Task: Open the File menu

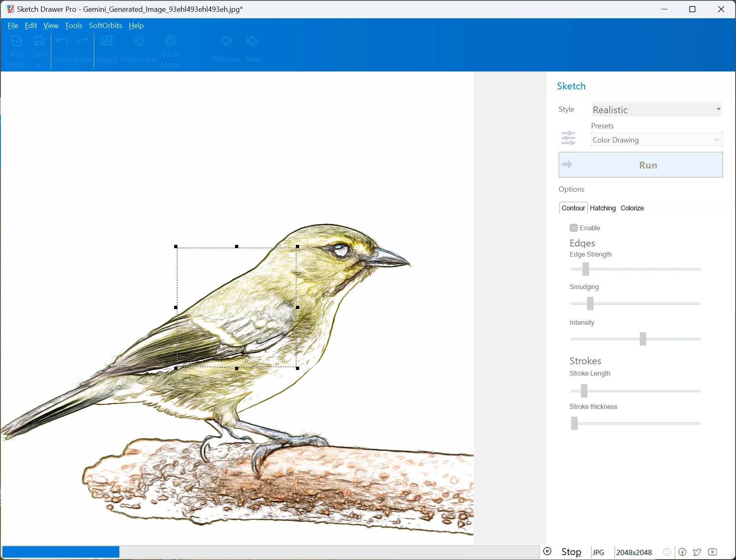Action: coord(13,26)
